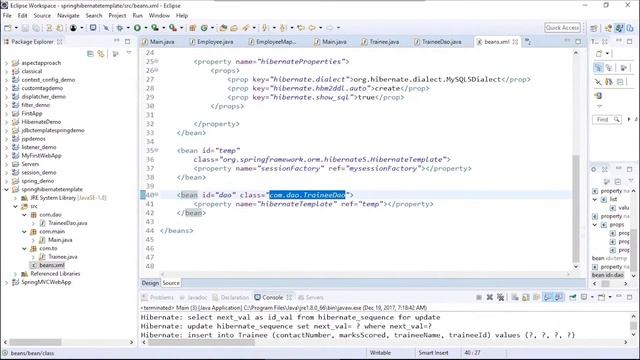The width and height of the screenshot is (640, 360).
Task: Select Trainee.java in Package Explorer
Action: click(x=58, y=257)
